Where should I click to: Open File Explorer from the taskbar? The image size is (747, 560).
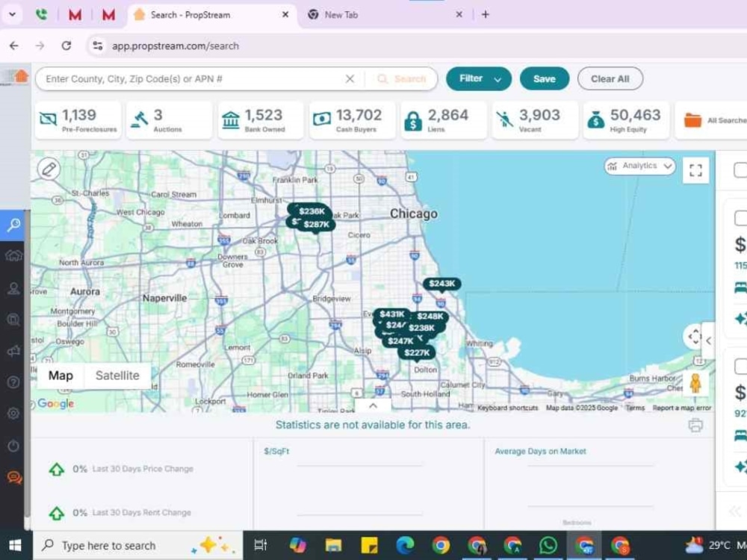[x=333, y=545]
